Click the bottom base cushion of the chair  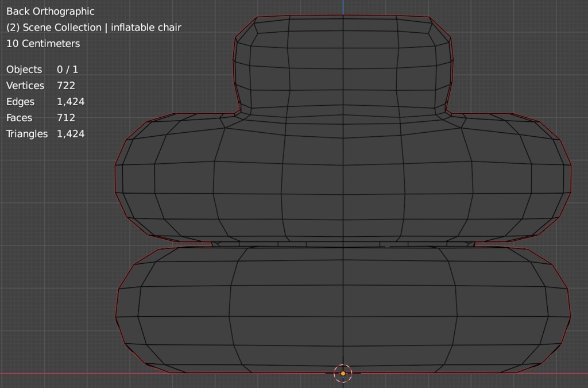343,310
